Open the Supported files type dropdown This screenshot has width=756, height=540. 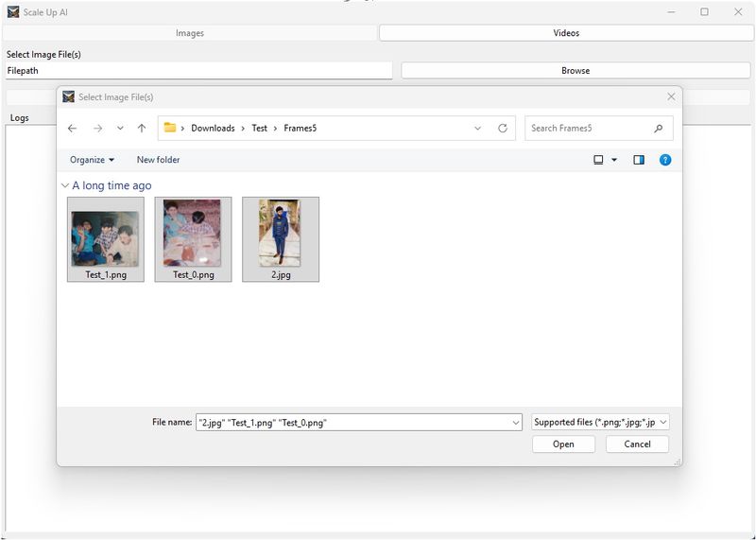point(600,423)
